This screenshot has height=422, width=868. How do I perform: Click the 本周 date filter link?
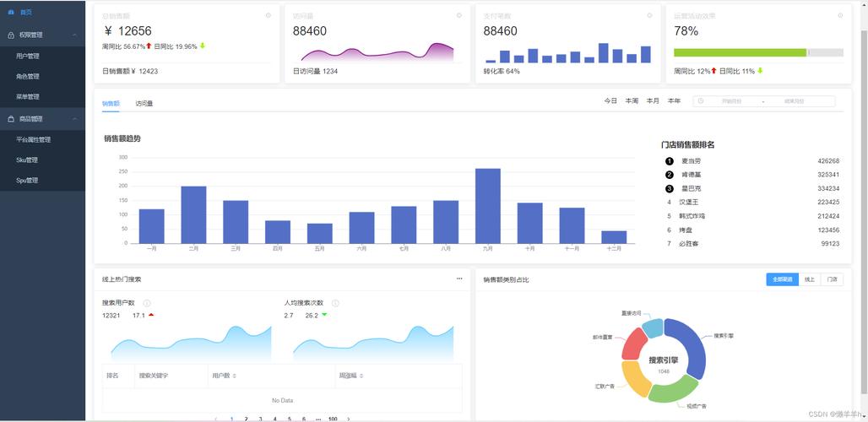point(632,101)
